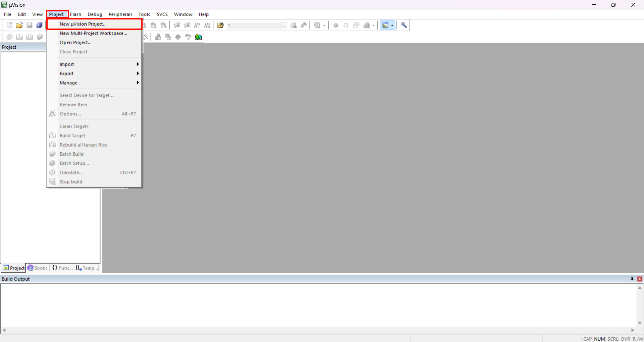The height and width of the screenshot is (342, 644).
Task: Switch to the Temp... tab
Action: (87, 268)
